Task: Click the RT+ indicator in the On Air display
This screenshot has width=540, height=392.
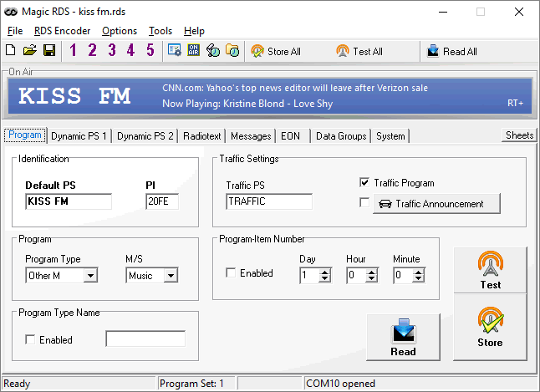Action: pos(515,103)
